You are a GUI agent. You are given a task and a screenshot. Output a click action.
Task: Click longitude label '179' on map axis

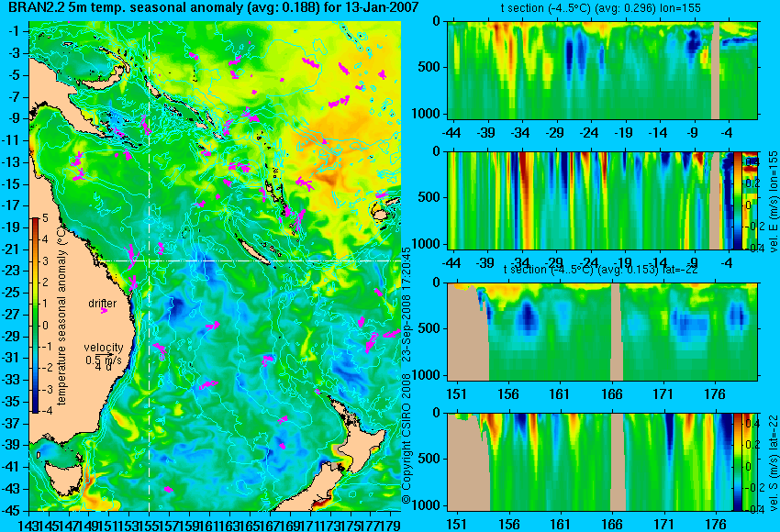391,525
